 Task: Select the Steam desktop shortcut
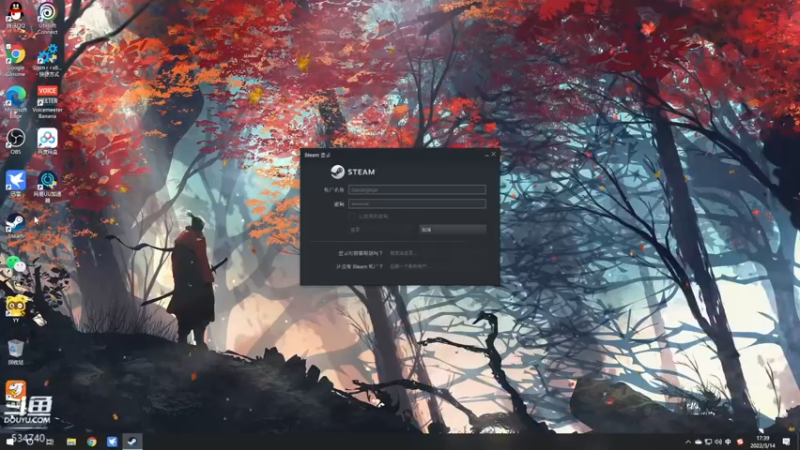(16, 226)
